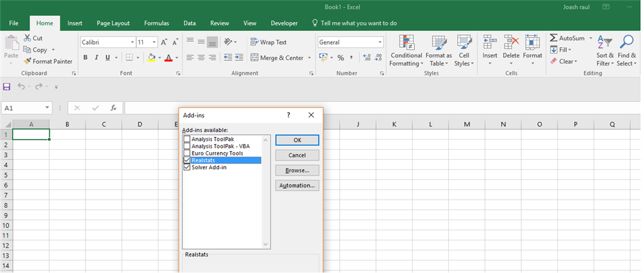Click the Italic formatting icon
This screenshot has height=273, width=644.
pyautogui.click(x=96, y=58)
